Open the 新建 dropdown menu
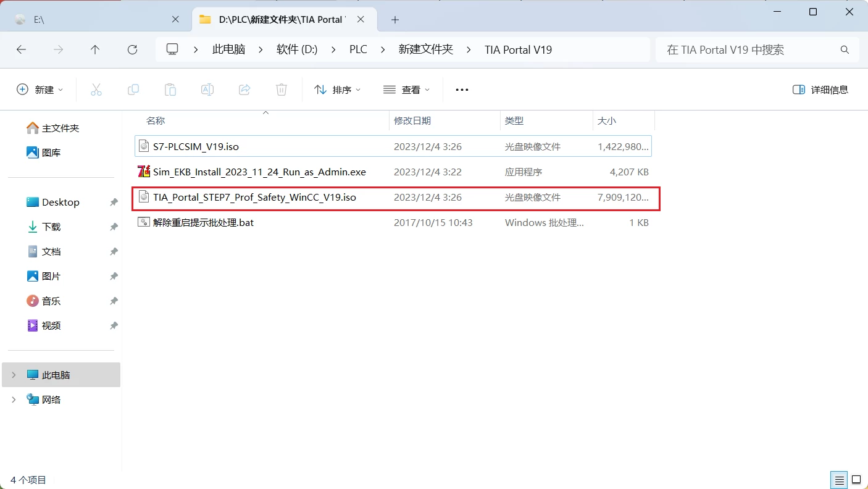Image resolution: width=868 pixels, height=489 pixels. coord(40,90)
